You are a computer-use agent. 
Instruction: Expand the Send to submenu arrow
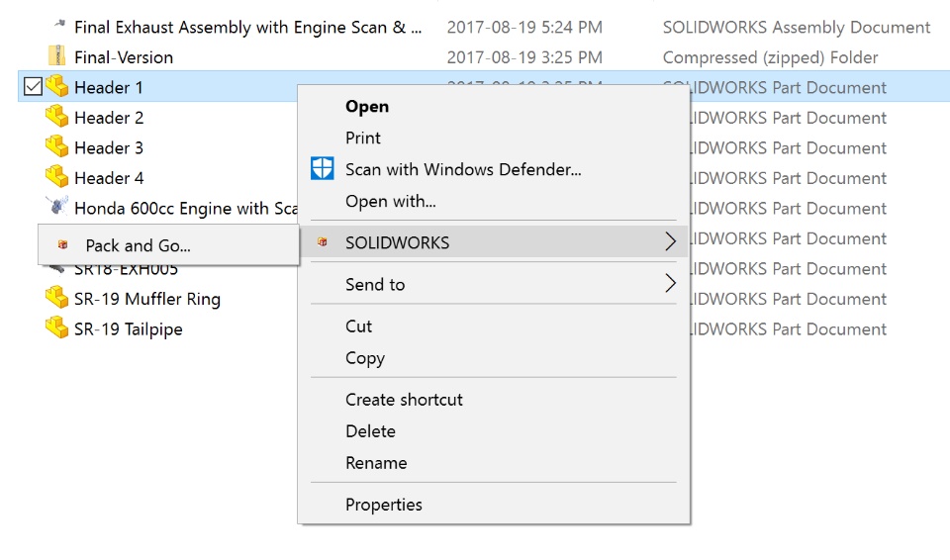670,283
